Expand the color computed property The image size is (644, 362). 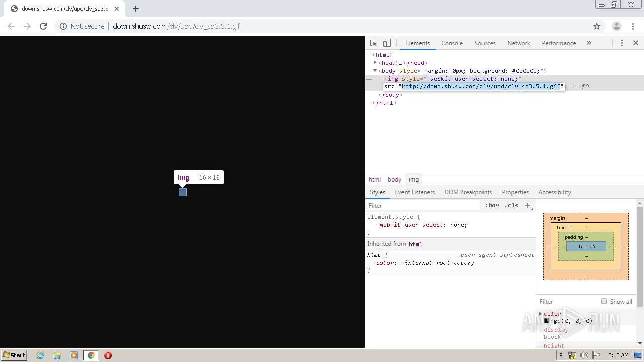coord(541,314)
